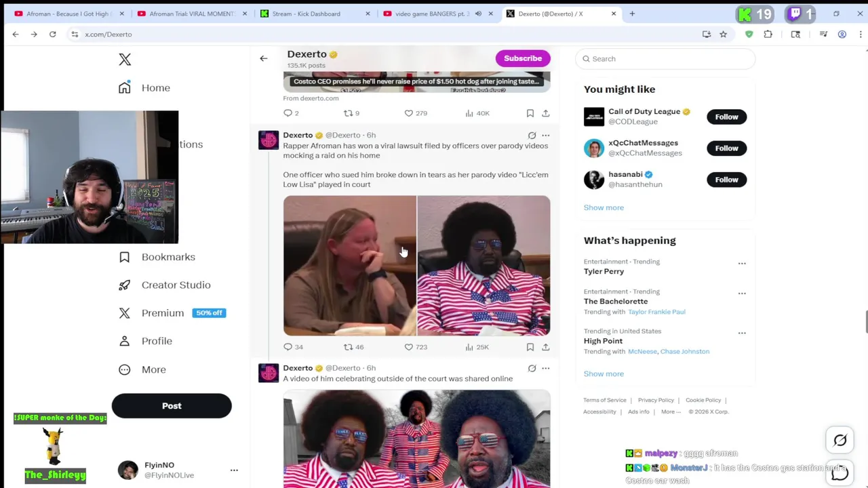Open options for High Point trend
Image resolution: width=868 pixels, height=488 pixels.
point(742,333)
